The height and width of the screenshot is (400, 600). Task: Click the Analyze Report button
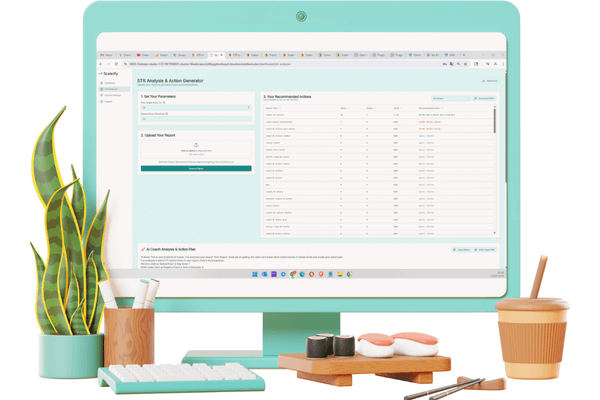[196, 168]
